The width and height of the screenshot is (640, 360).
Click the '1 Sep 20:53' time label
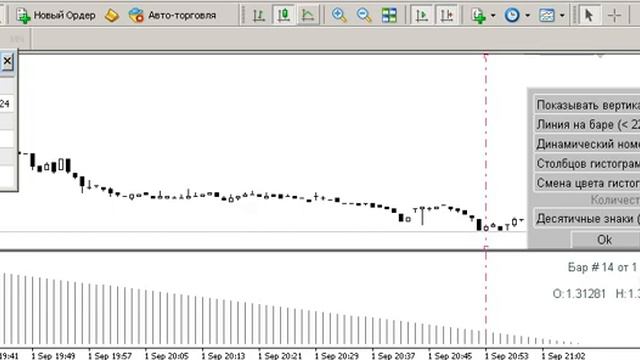click(x=507, y=356)
